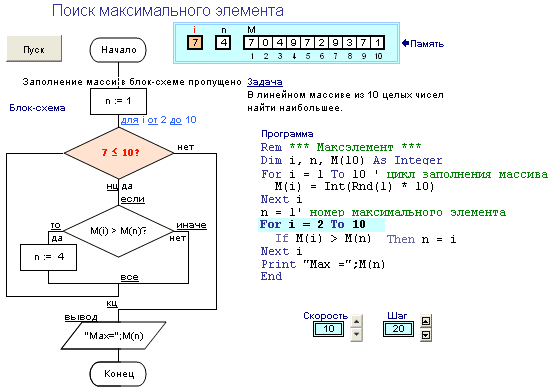Click the orange i variable cell

[x=195, y=43]
